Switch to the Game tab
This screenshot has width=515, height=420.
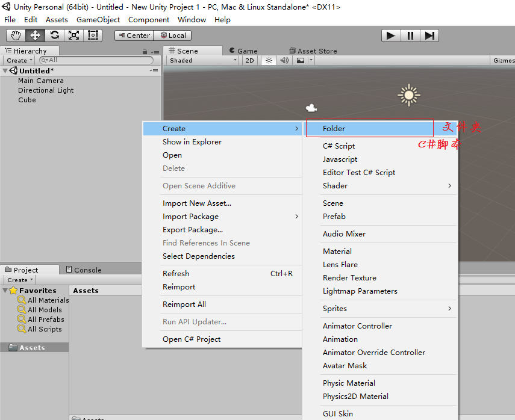pos(243,51)
